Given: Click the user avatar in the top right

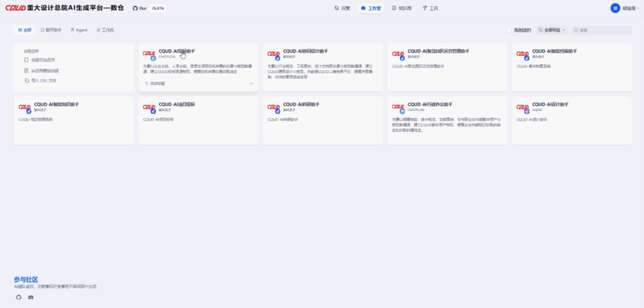Looking at the screenshot, I should pos(615,8).
